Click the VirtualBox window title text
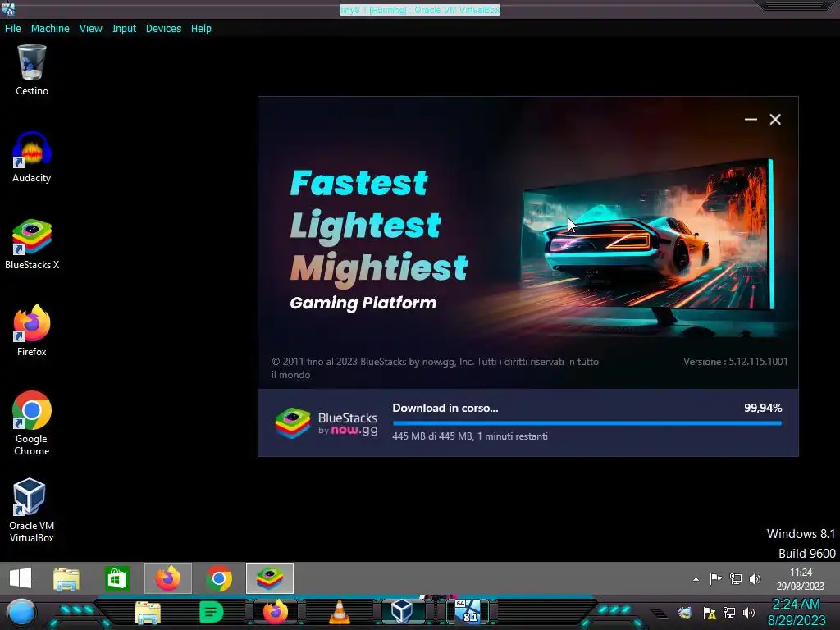Image resolution: width=840 pixels, height=630 pixels. tap(420, 10)
